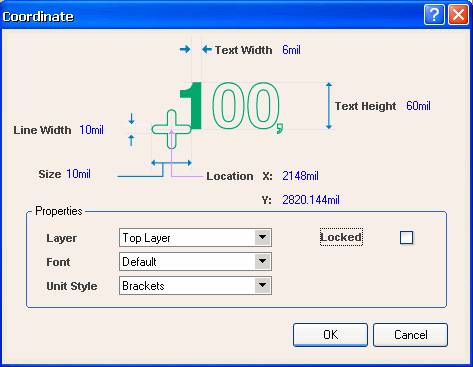Select the Top Layer combo box
Screen dimensions: 473x367
pyautogui.click(x=195, y=238)
